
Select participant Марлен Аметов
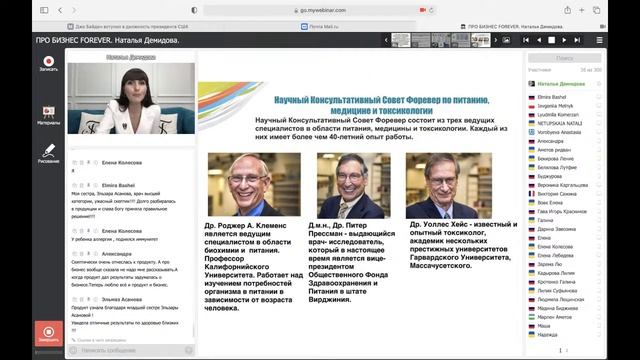pos(554,317)
